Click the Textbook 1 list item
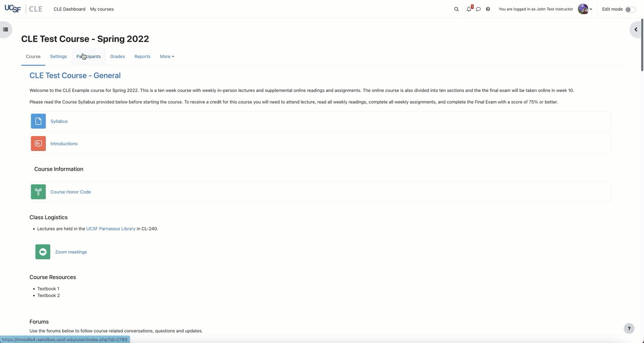Viewport: 644px width, 343px height. 48,289
